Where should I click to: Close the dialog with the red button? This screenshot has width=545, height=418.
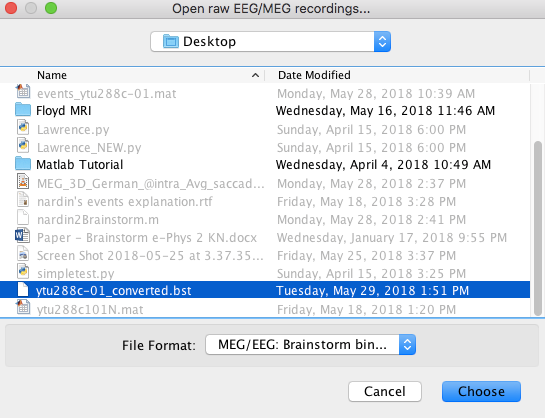pos(11,8)
